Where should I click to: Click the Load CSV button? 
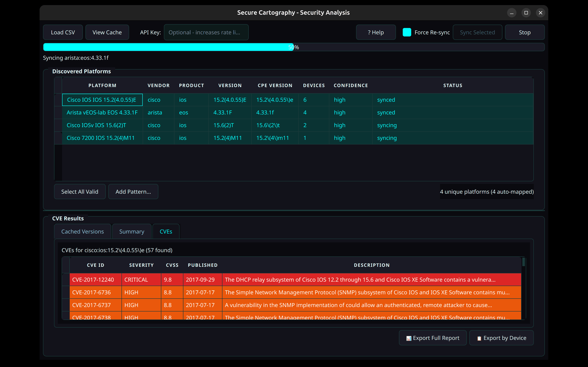(63, 32)
